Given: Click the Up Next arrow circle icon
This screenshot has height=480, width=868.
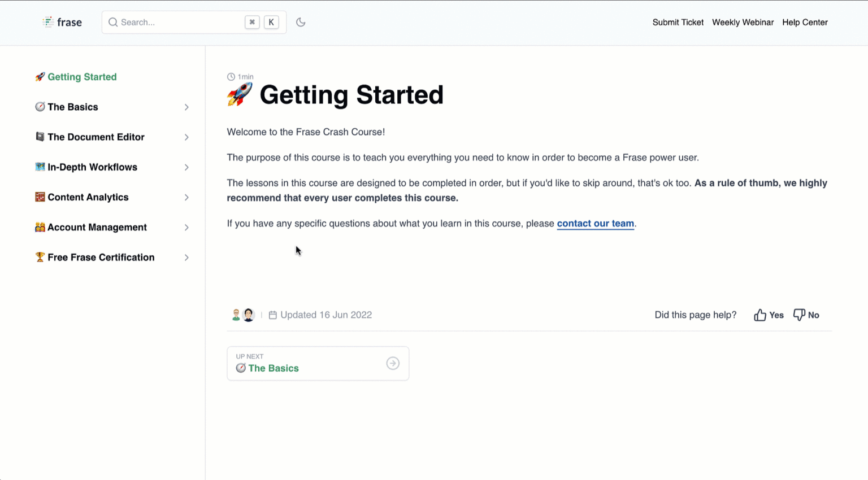Looking at the screenshot, I should point(393,363).
